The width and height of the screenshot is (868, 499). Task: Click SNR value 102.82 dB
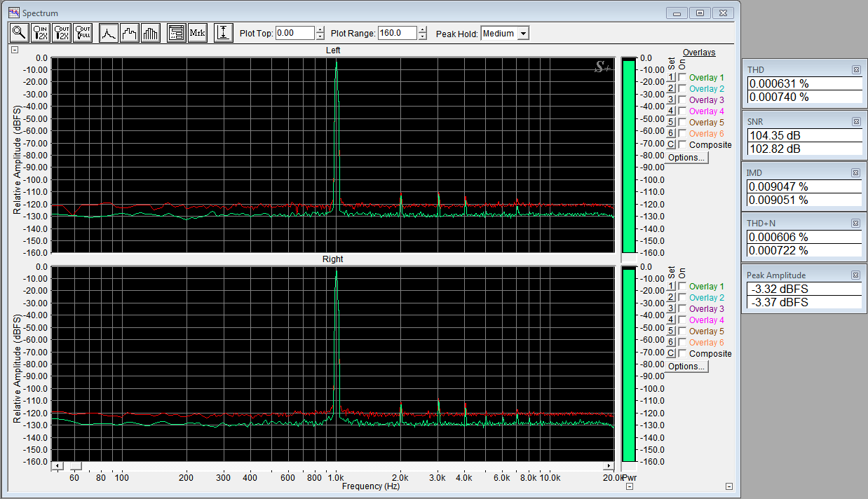[804, 149]
